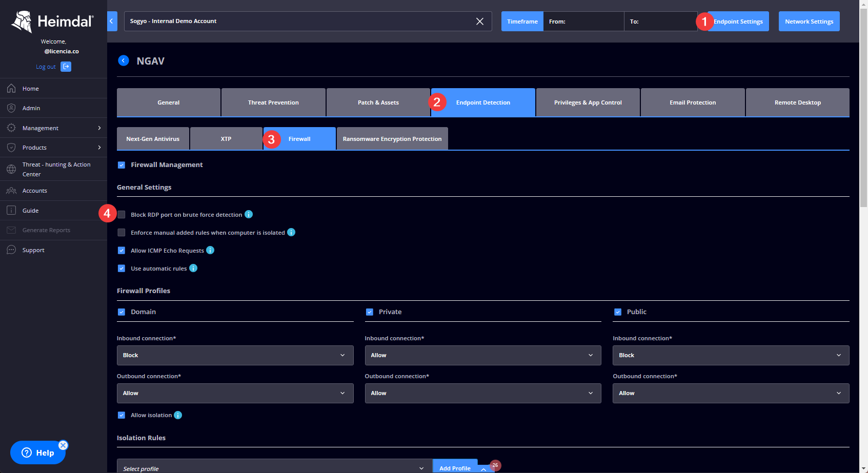Uncheck Use automatic rules
868x473 pixels.
coord(122,268)
